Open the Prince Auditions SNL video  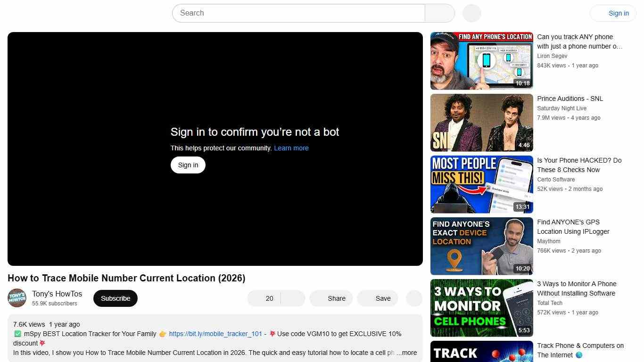[481, 122]
